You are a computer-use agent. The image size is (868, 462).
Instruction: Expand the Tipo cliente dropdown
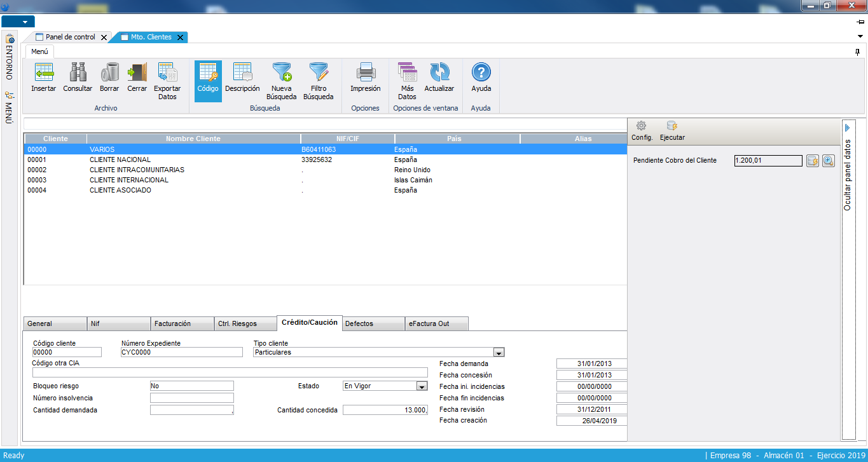point(499,352)
